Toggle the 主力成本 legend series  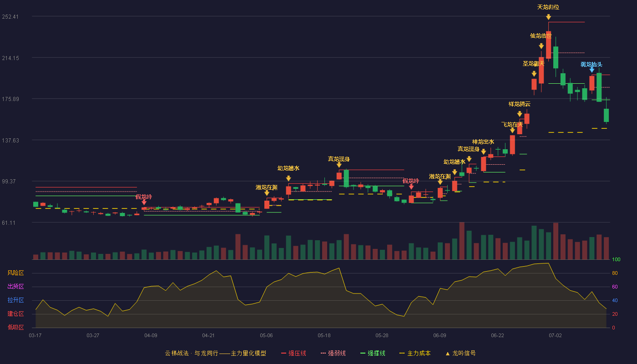pyautogui.click(x=415, y=353)
